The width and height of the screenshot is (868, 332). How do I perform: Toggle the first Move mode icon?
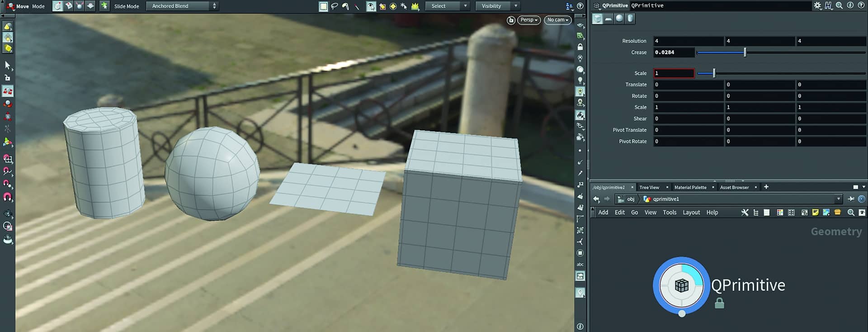[57, 6]
